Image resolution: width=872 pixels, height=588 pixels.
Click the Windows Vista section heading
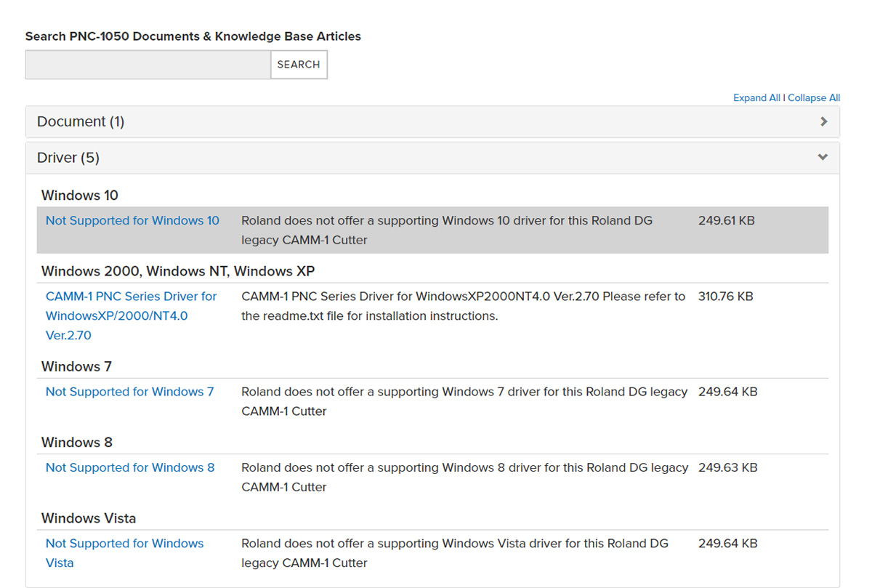tap(89, 518)
